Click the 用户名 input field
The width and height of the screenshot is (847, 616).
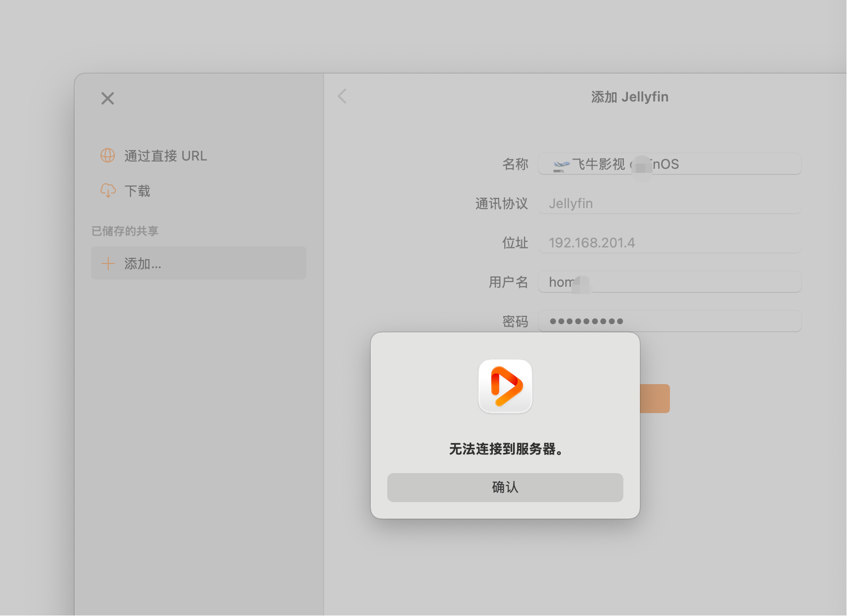[x=669, y=282]
